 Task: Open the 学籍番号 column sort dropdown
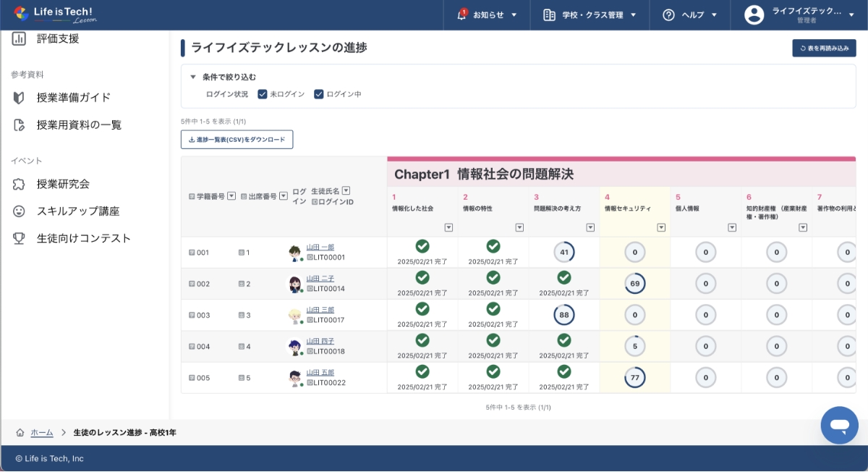click(231, 196)
